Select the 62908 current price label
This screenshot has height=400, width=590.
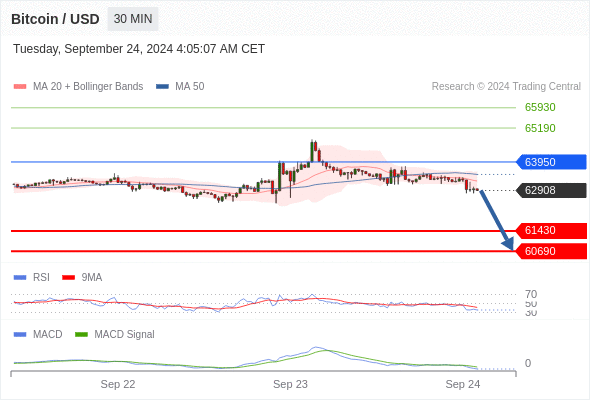pos(551,190)
